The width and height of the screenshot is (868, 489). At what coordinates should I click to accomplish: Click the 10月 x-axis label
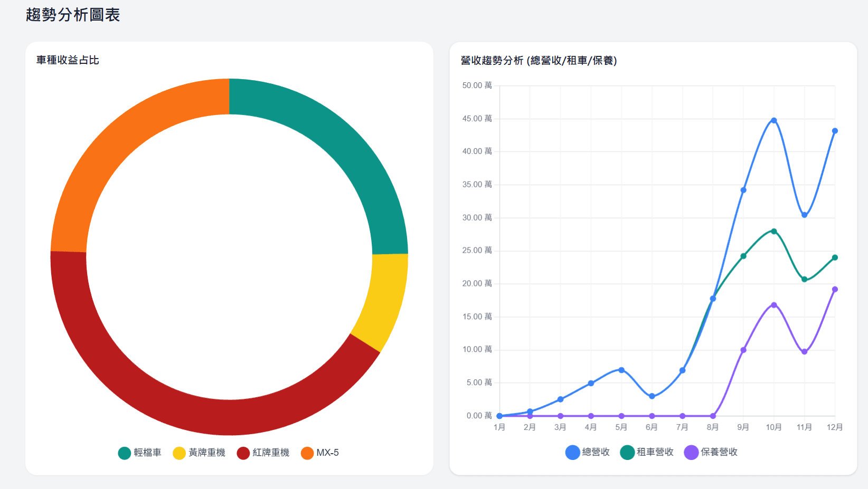(x=774, y=427)
